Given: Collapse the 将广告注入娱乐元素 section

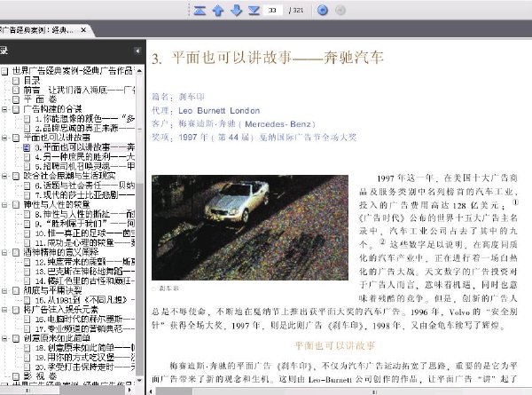Looking at the screenshot, I should click(4, 310).
